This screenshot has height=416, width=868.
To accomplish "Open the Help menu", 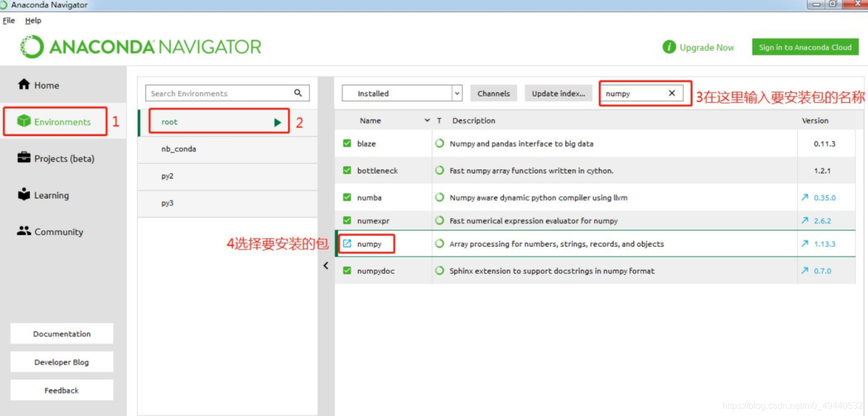I will [x=33, y=20].
